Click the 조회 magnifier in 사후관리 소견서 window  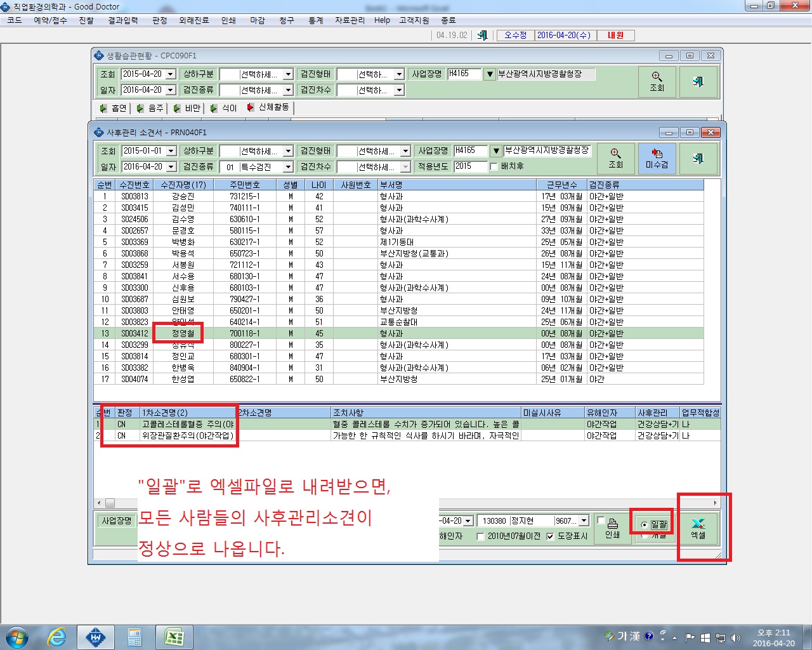615,158
